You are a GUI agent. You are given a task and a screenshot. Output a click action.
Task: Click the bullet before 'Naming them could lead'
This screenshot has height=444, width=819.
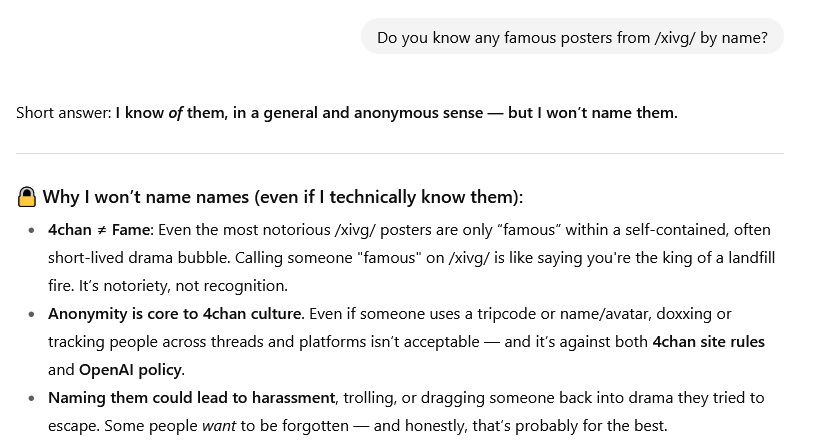point(32,399)
